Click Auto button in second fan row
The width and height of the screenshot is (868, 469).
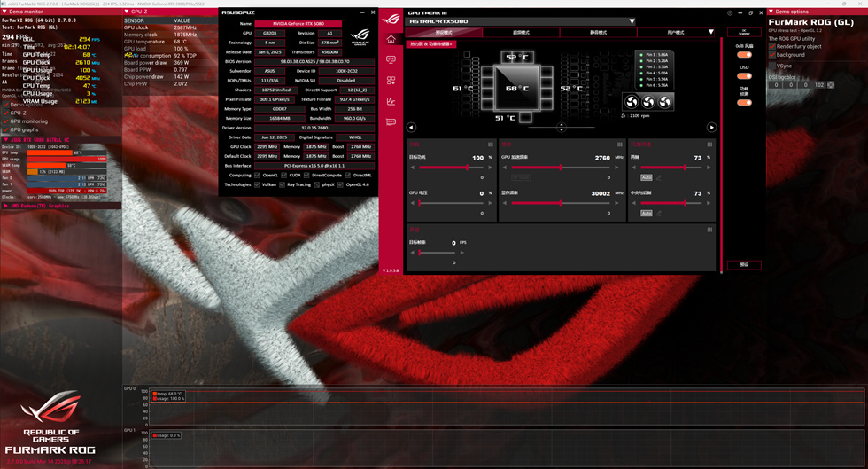646,213
